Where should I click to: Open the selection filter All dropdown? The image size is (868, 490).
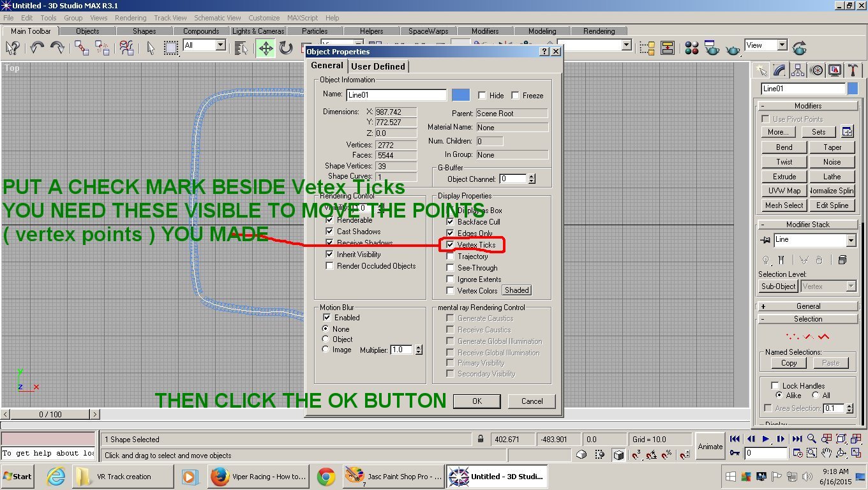(220, 45)
